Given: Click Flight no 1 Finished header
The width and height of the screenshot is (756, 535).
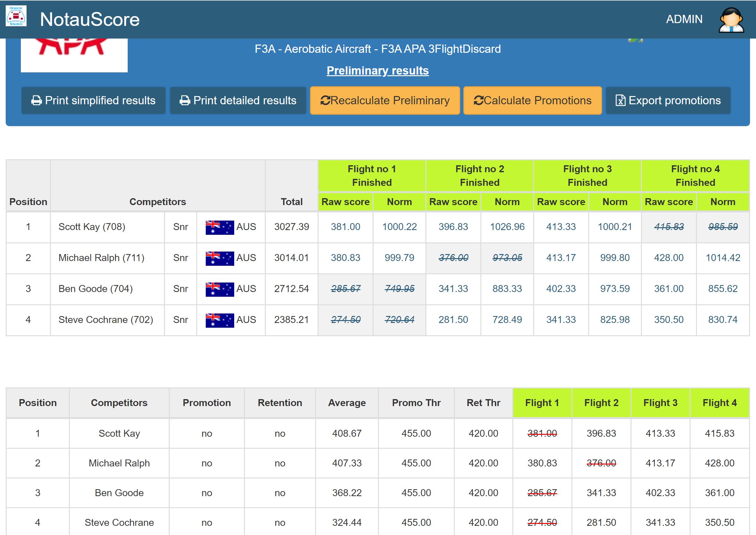Looking at the screenshot, I should 372,176.
